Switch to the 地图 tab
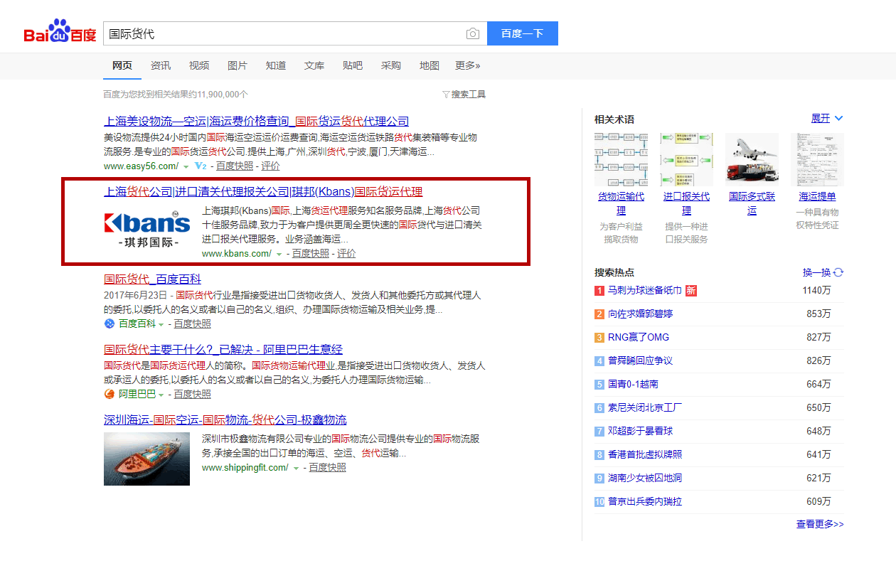The width and height of the screenshot is (896, 588). (430, 65)
